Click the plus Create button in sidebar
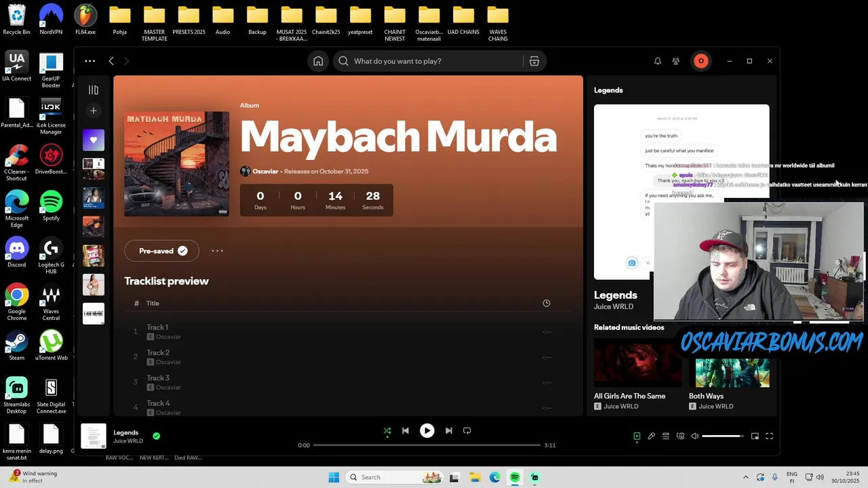This screenshot has height=488, width=868. (94, 110)
